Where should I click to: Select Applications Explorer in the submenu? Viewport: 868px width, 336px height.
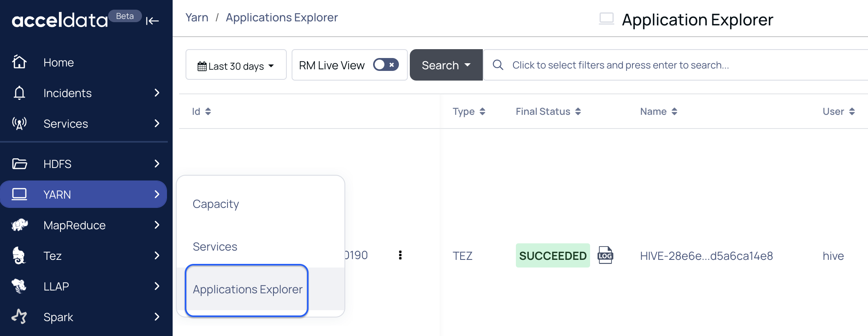coord(247,289)
